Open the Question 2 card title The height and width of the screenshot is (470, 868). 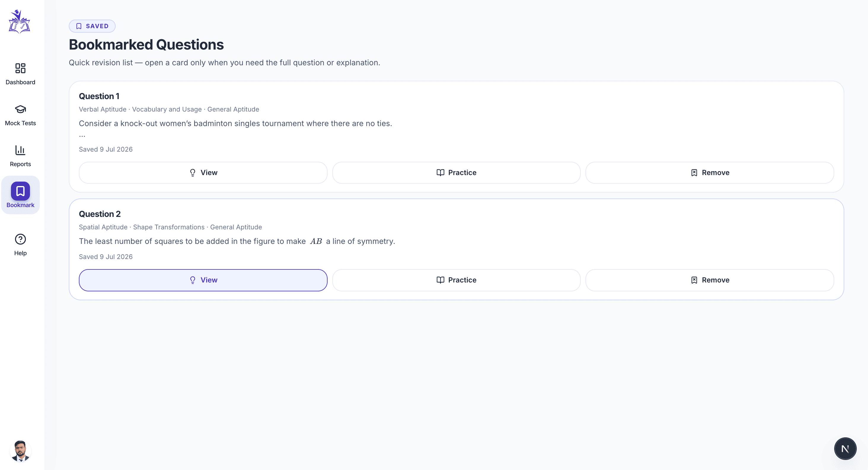coord(100,214)
